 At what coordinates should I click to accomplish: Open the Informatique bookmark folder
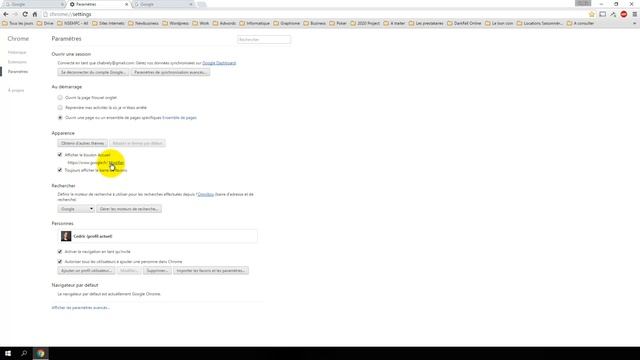(x=256, y=23)
